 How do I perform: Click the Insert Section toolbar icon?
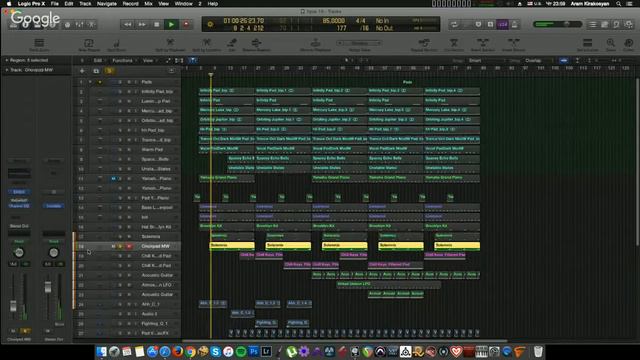483,44
